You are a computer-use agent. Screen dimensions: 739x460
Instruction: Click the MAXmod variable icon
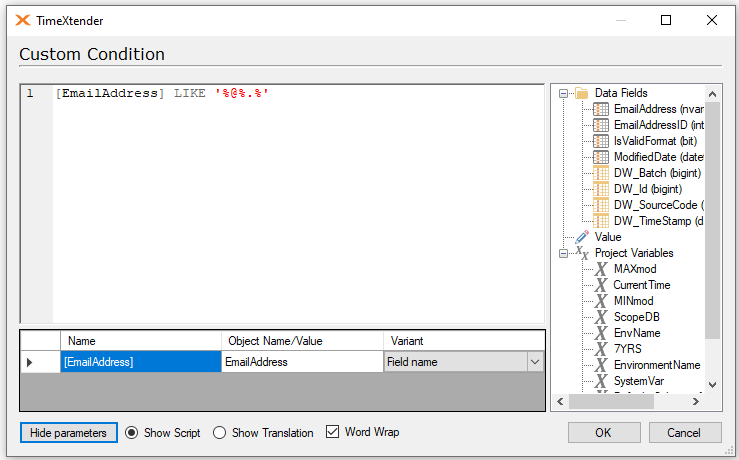(600, 269)
